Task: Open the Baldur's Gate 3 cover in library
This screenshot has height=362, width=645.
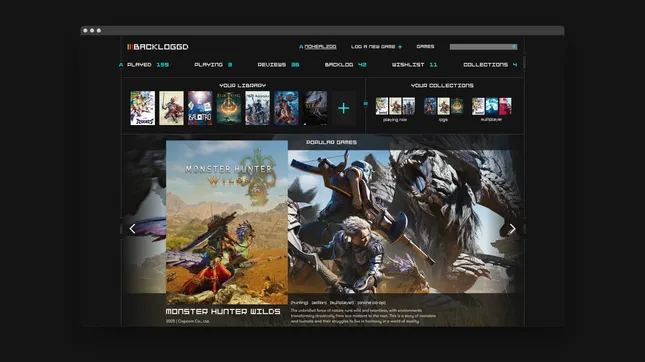Action: [286, 108]
